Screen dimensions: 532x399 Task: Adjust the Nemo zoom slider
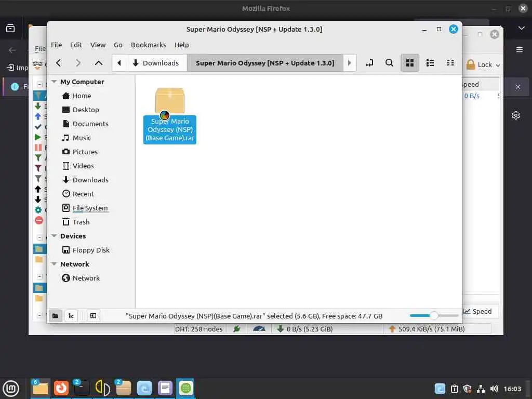click(434, 316)
